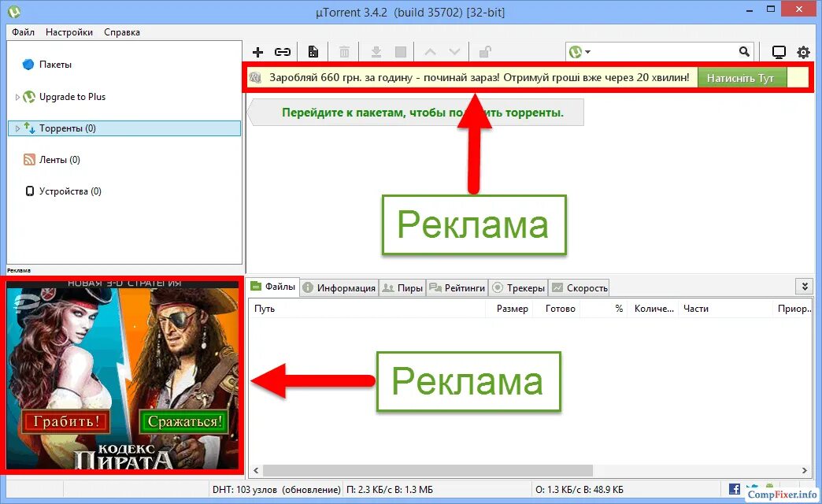Viewport: 822px width, 504px height.
Task: Click the Remote monitor icon in toolbar
Action: [779, 52]
